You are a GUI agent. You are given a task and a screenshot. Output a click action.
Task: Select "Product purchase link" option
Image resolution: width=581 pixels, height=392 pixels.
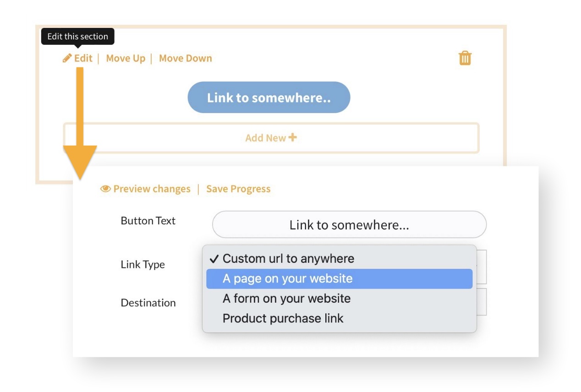pyautogui.click(x=283, y=319)
